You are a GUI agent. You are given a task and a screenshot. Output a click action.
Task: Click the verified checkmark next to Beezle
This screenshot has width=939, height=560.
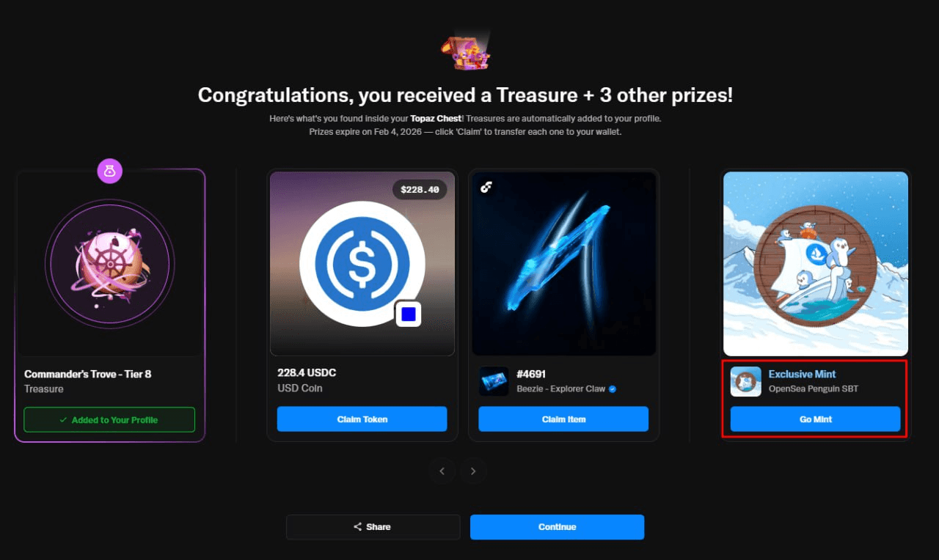(x=613, y=389)
